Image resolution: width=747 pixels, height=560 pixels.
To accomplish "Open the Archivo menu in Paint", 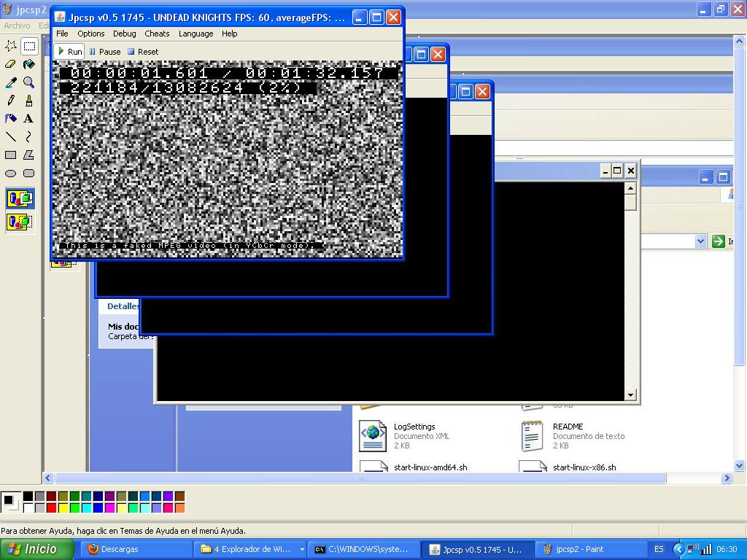I will pos(18,26).
